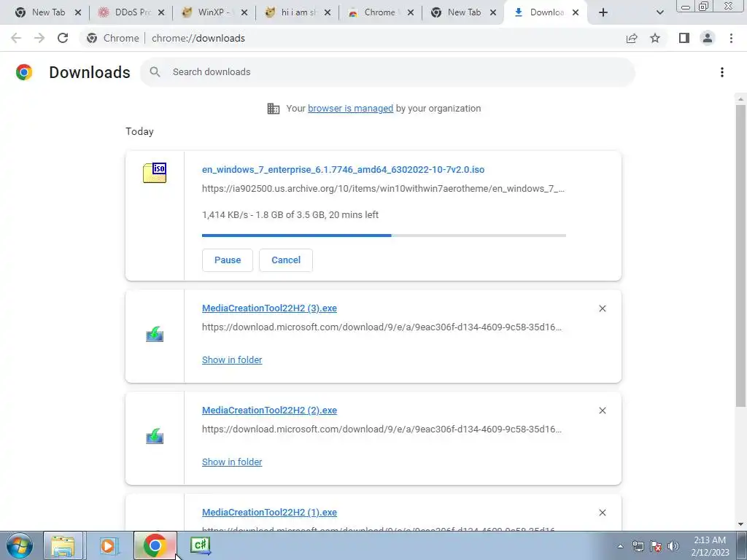The height and width of the screenshot is (560, 747).
Task: Click the browser Forward arrow
Action: [x=39, y=38]
